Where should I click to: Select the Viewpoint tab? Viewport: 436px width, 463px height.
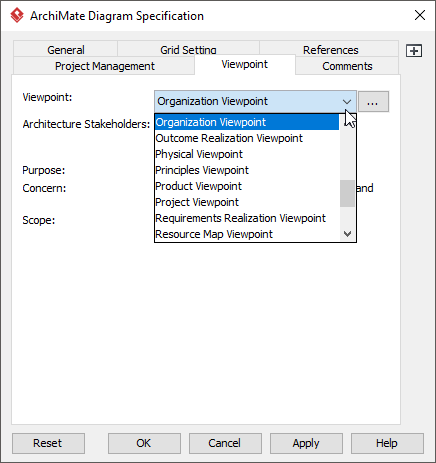(x=245, y=64)
